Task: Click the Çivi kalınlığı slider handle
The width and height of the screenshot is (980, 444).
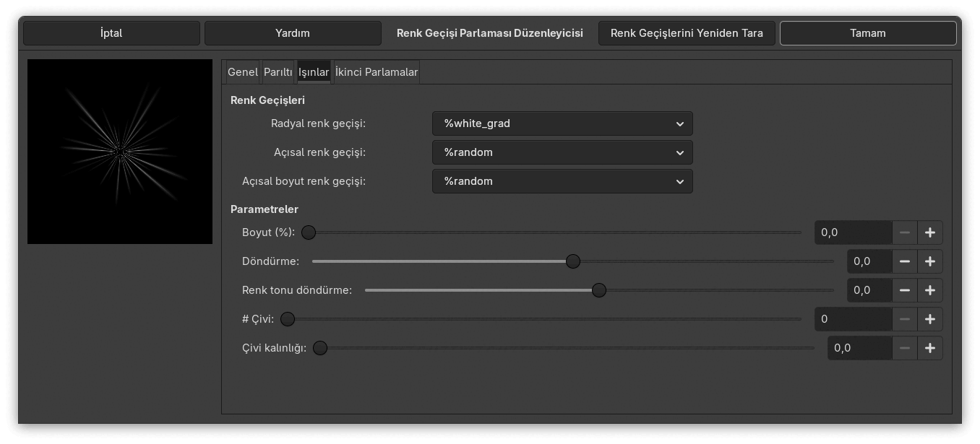Action: coord(320,348)
